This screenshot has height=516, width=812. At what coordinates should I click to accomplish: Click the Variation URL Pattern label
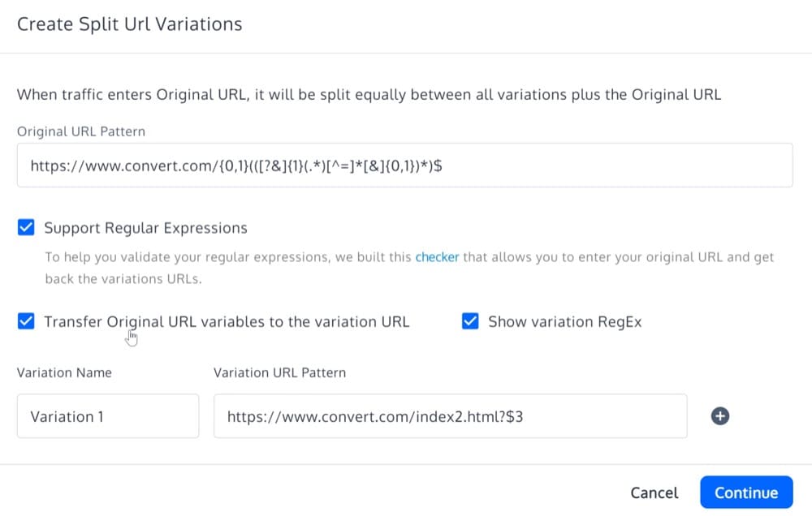[x=279, y=372]
